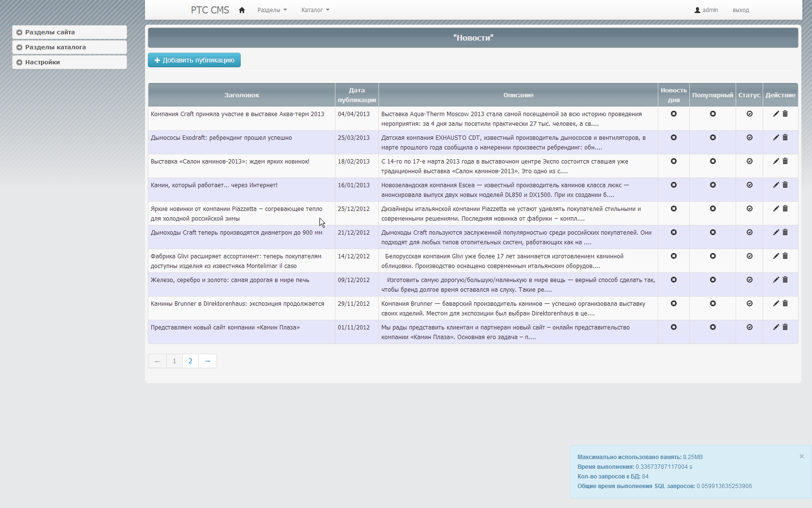Select the Заголовок column header
This screenshot has width=812, height=508.
[x=242, y=95]
